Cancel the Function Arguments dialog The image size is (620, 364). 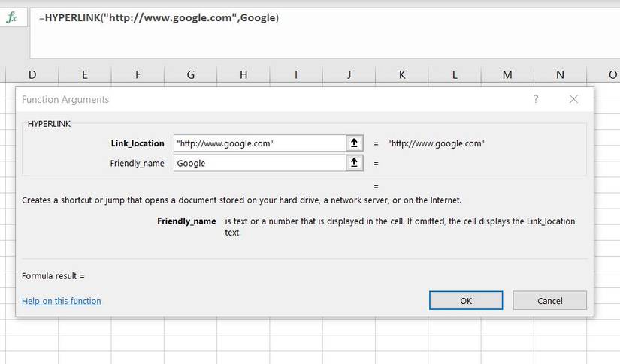tap(549, 301)
